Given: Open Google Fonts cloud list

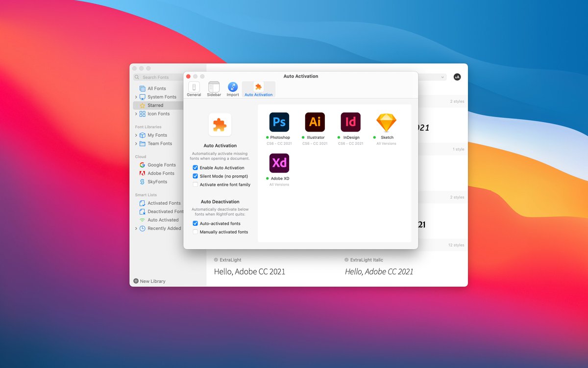Looking at the screenshot, I should coord(162,165).
